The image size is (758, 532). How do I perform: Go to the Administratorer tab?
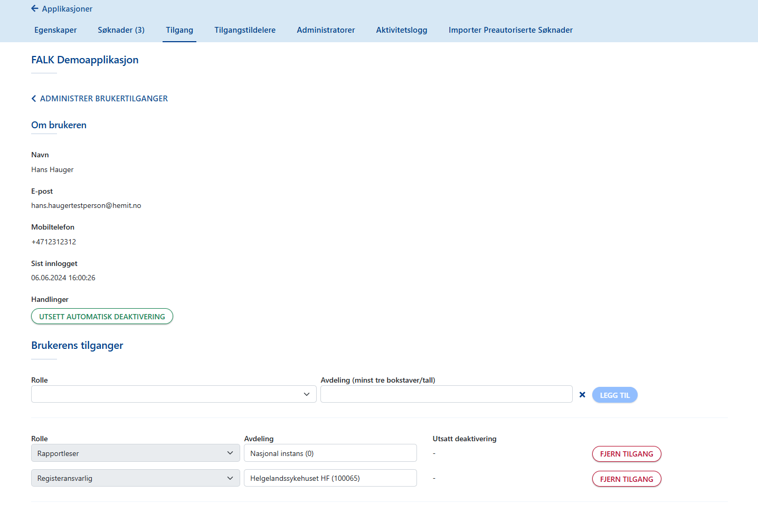point(326,30)
